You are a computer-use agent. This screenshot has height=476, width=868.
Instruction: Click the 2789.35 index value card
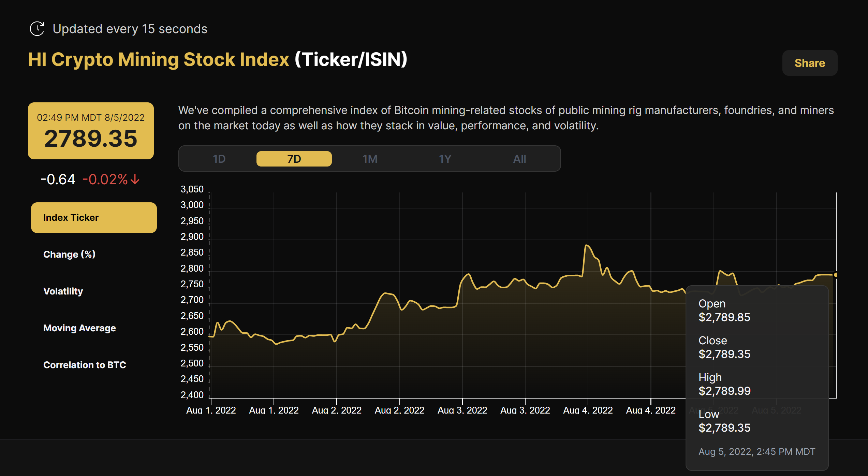(x=91, y=131)
